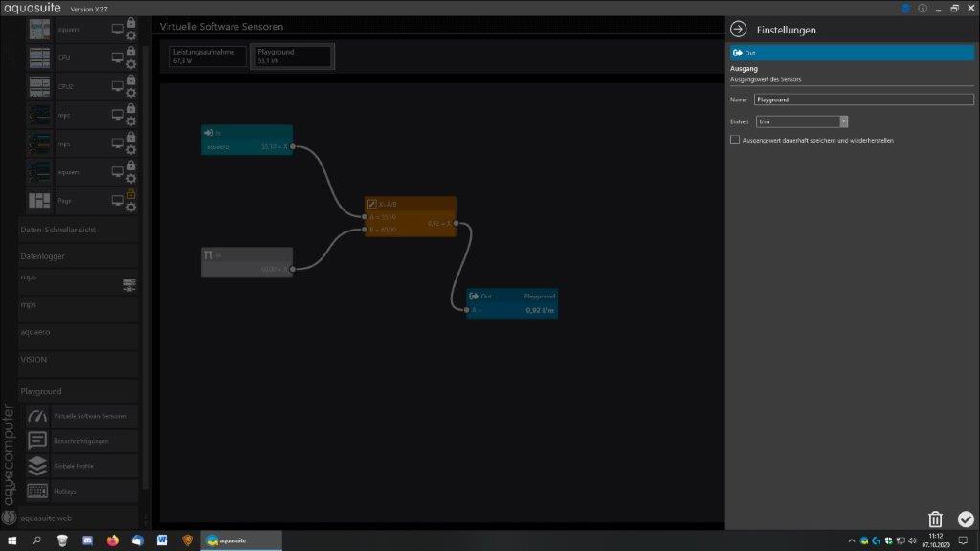Select the Playground sensor tab
980x551 pixels.
tap(291, 55)
